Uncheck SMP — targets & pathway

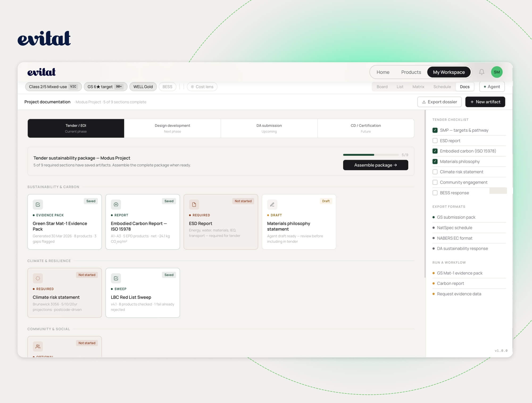click(435, 130)
